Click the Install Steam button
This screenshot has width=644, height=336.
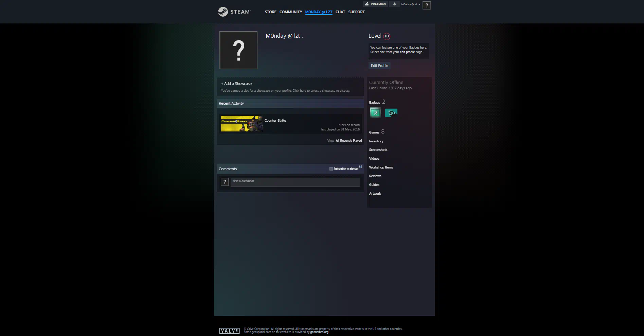pos(375,4)
